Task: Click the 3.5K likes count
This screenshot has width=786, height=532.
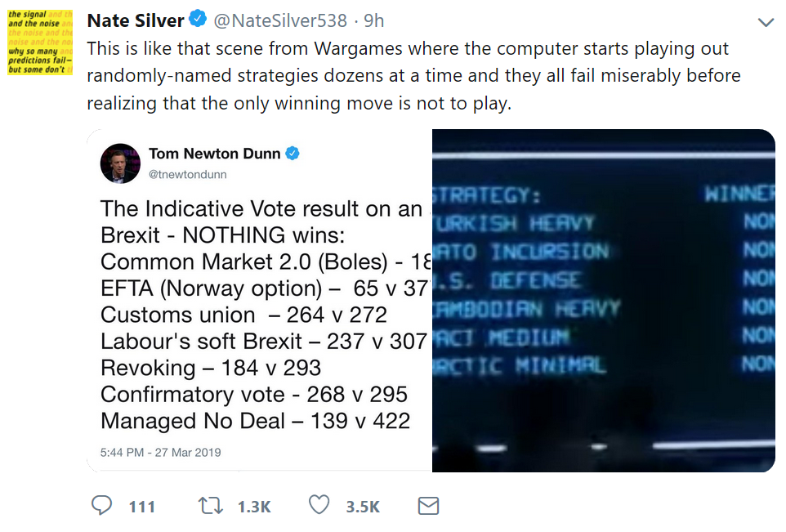Action: [x=363, y=507]
